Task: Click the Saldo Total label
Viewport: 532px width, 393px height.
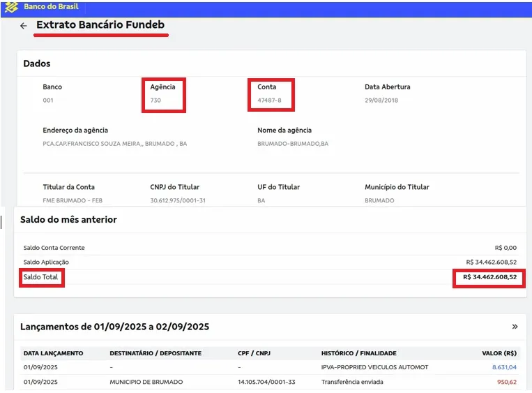Action: (40, 277)
